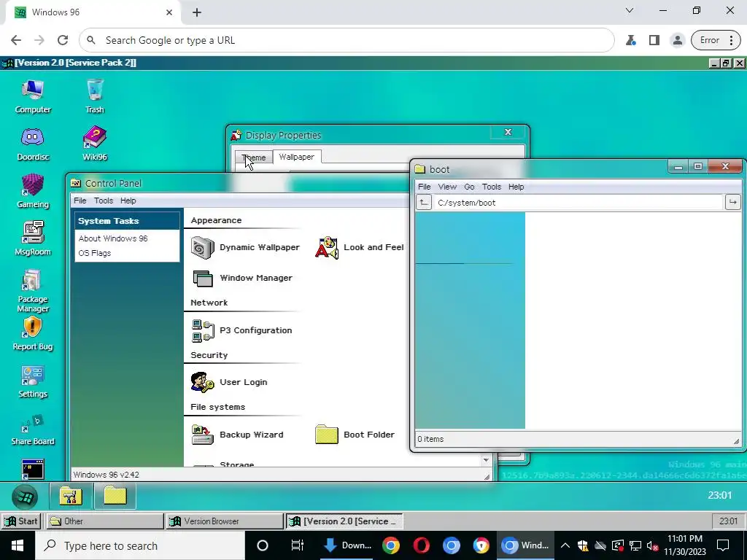Click the Error profile button
Screen dimensions: 747x560
point(716,41)
